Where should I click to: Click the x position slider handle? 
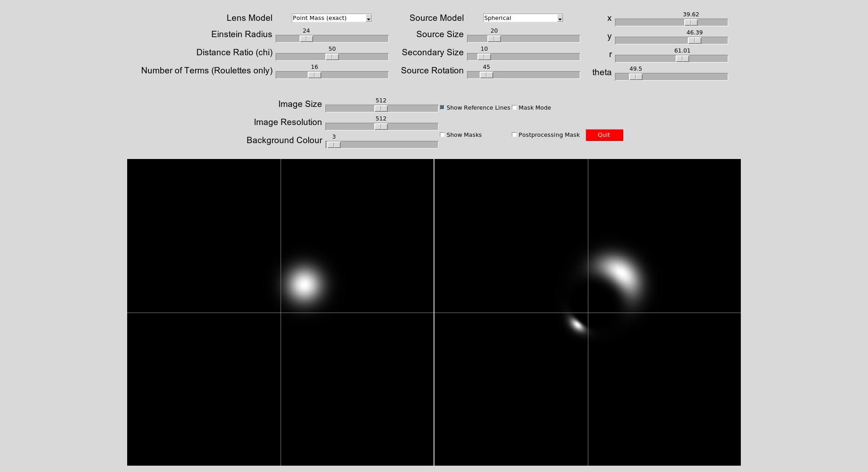pos(691,23)
